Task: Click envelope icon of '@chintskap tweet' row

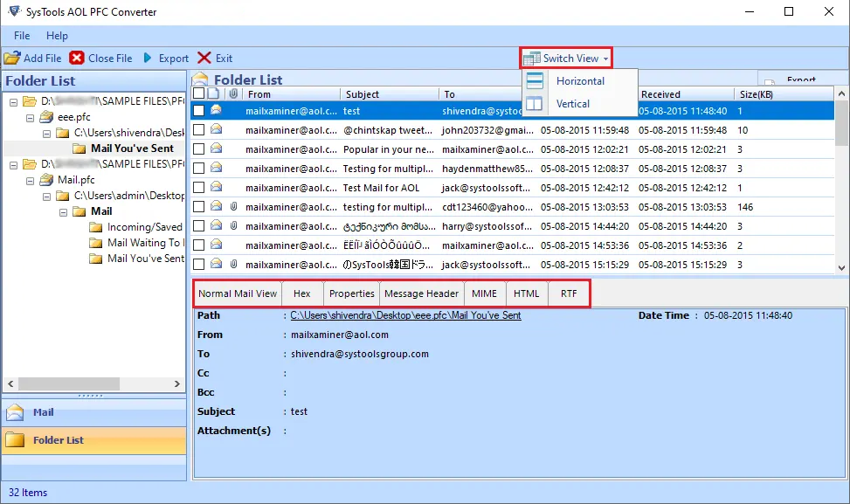Action: point(217,129)
